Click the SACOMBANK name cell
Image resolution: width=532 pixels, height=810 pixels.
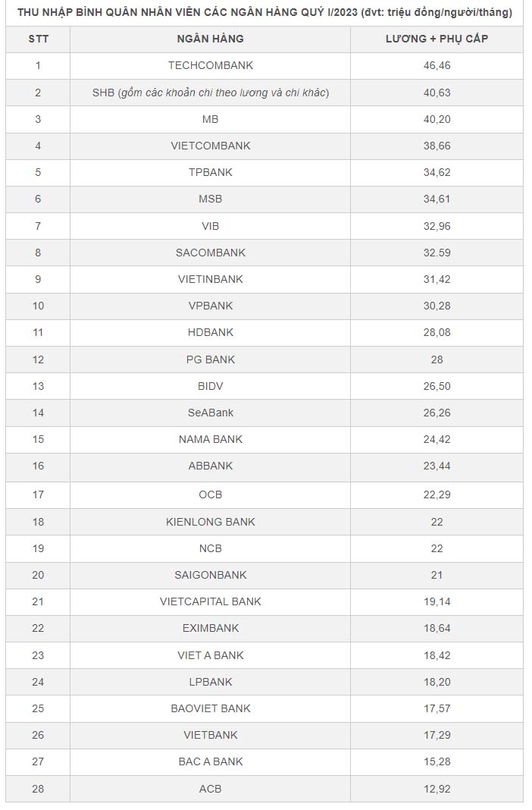[210, 253]
